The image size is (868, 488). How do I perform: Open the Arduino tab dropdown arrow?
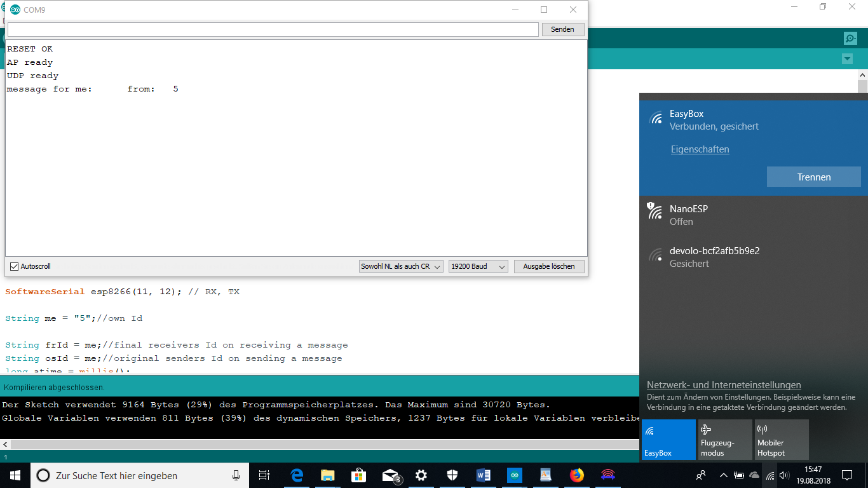847,59
